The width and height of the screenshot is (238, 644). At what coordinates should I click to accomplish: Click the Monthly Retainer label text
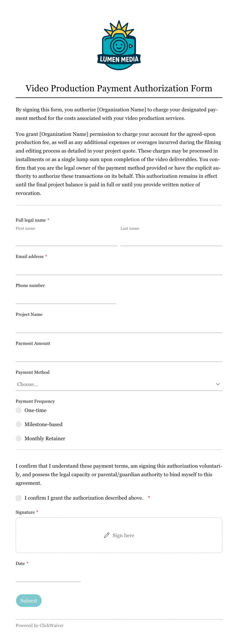pyautogui.click(x=45, y=438)
